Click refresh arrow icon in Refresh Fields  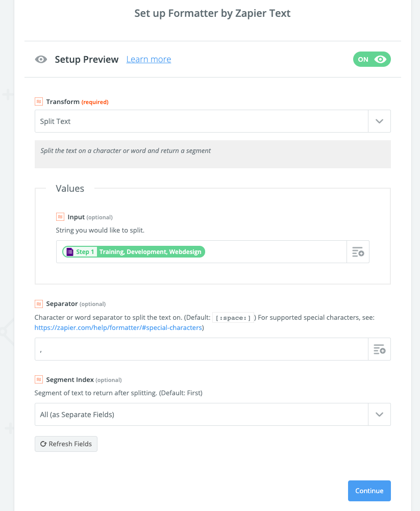[x=43, y=444]
